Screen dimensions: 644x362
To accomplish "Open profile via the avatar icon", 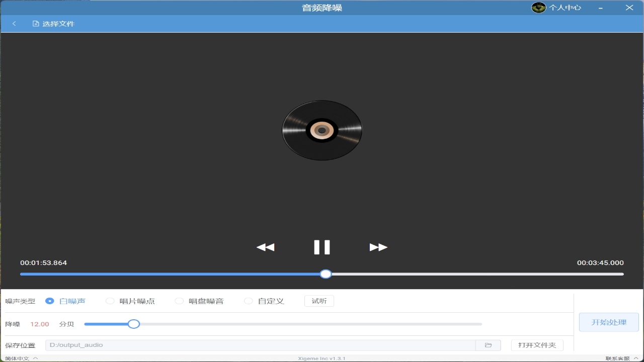I will [x=538, y=7].
